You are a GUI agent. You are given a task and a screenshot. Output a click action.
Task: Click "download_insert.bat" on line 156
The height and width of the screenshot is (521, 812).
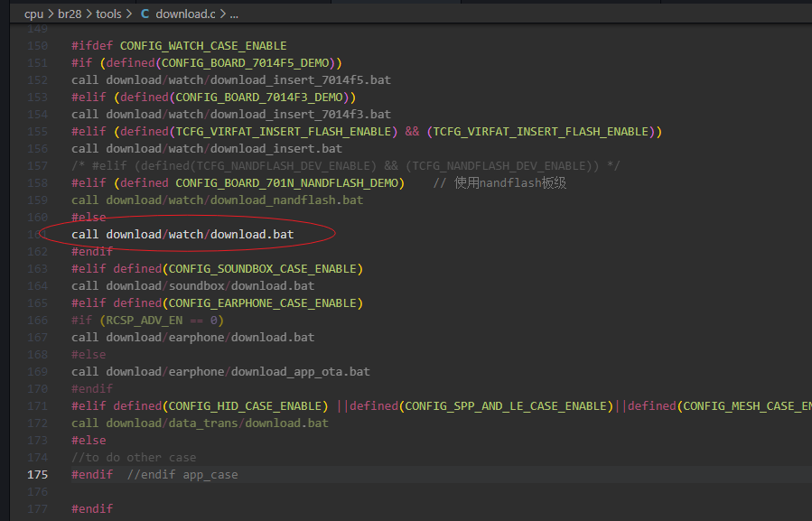point(276,149)
